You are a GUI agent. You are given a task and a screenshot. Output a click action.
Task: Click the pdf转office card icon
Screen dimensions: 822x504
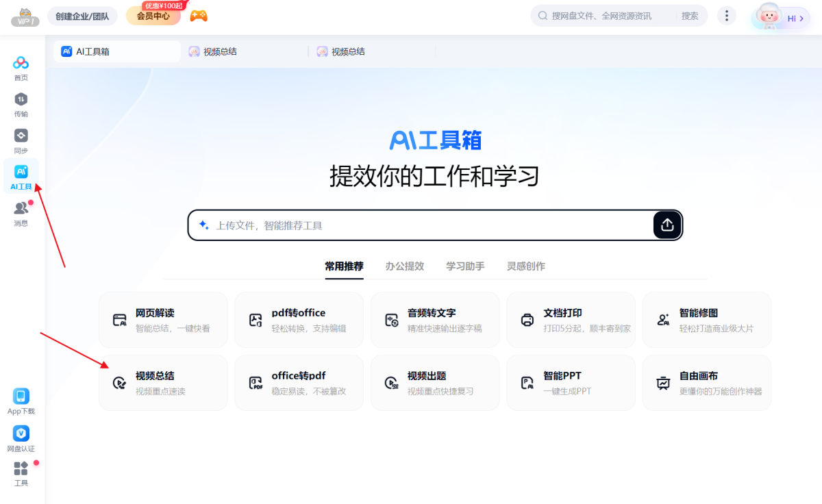(256, 320)
